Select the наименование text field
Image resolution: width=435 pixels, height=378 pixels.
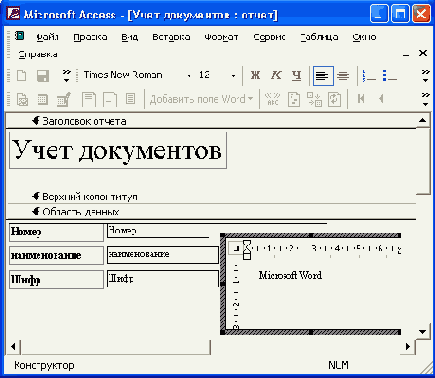click(x=163, y=255)
